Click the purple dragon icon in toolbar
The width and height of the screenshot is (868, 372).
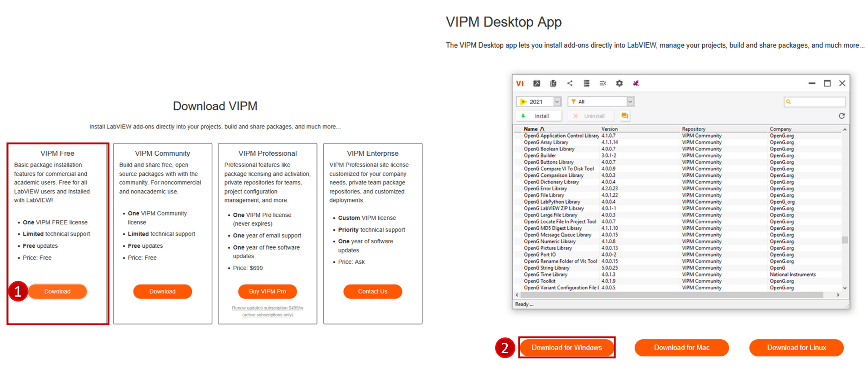tap(636, 83)
